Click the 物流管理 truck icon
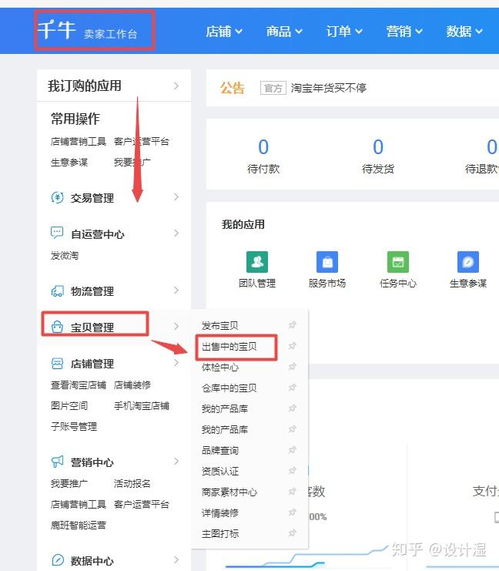 coord(57,291)
